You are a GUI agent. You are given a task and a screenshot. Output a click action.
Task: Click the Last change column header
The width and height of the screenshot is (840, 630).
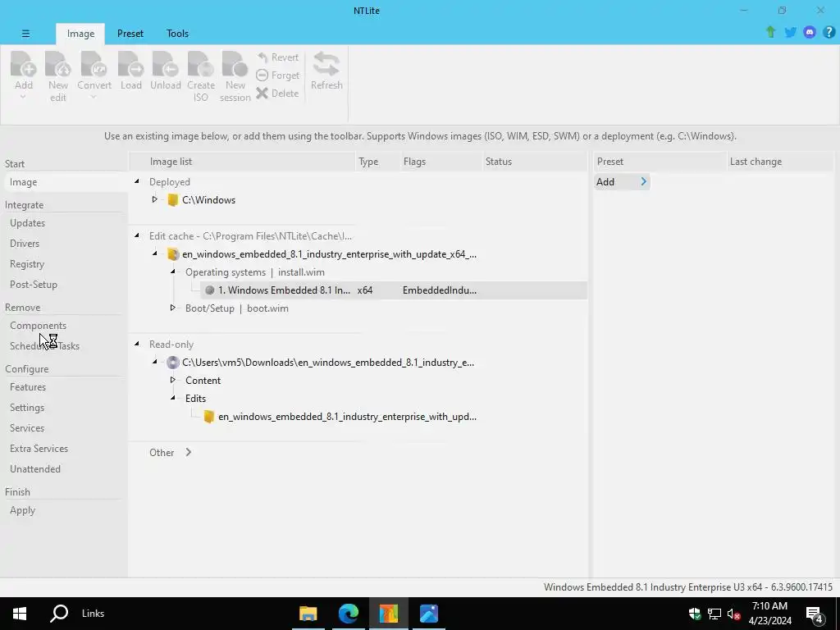click(781, 162)
